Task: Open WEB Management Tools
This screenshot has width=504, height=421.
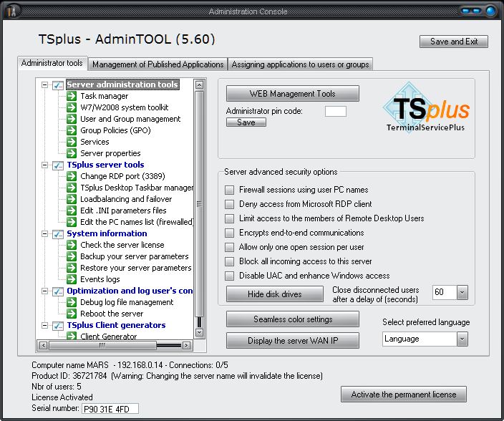Action: [293, 94]
